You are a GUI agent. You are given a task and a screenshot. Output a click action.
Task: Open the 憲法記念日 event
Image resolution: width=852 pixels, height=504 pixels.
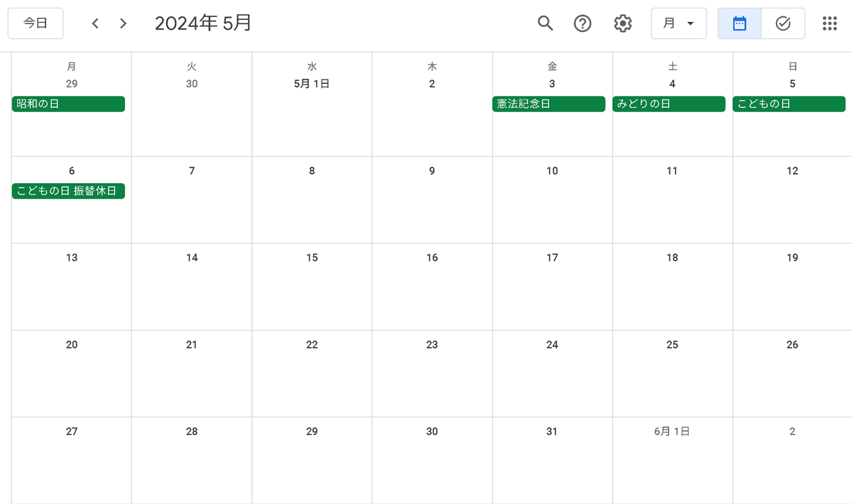pyautogui.click(x=549, y=104)
